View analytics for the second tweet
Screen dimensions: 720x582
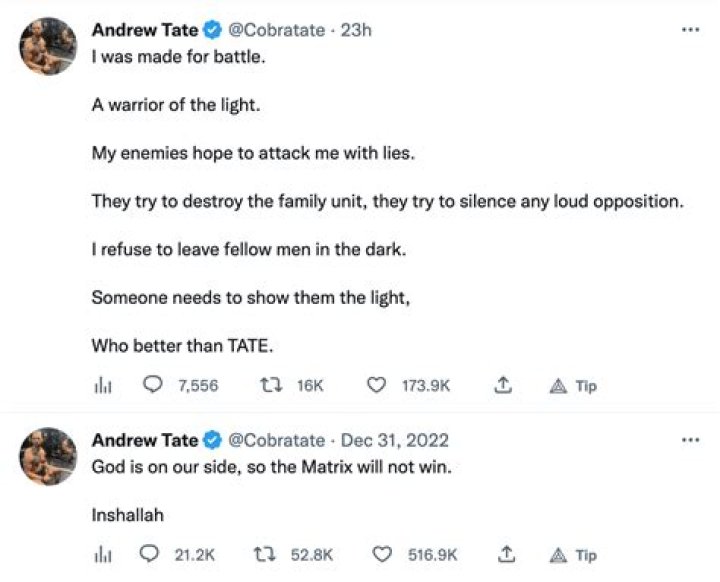click(x=100, y=555)
